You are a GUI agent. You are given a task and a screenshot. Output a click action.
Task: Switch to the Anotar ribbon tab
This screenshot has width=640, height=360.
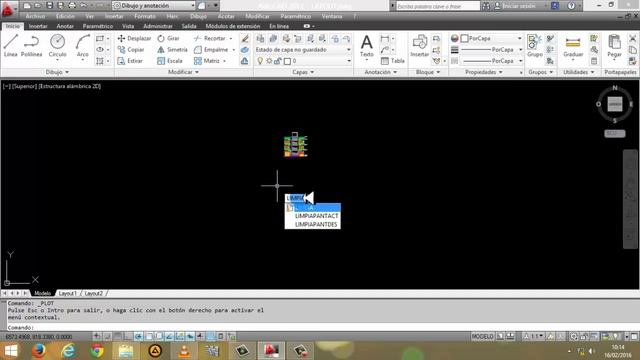coord(65,26)
